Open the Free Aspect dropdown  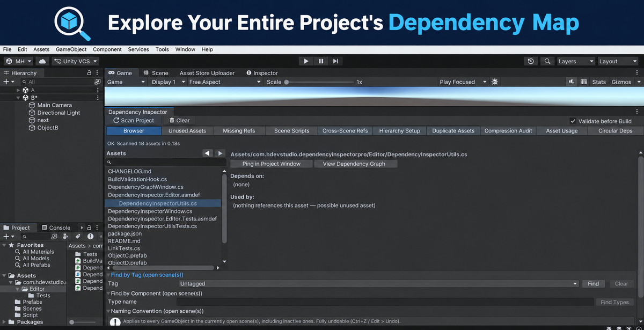pyautogui.click(x=225, y=82)
